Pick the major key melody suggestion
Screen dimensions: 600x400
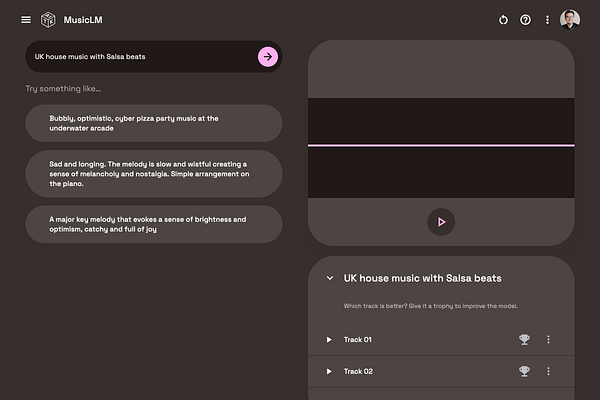154,224
